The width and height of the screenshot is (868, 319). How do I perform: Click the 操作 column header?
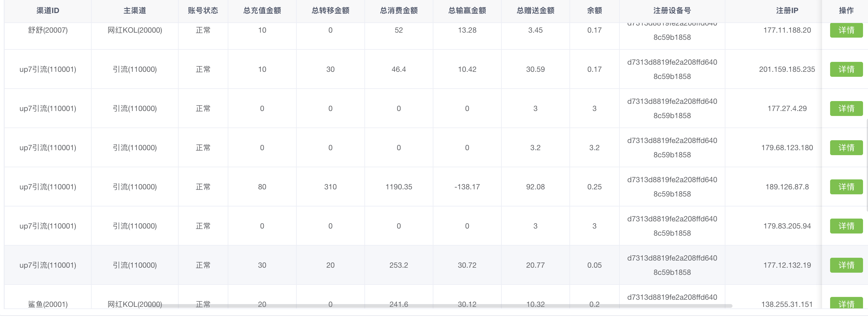846,11
